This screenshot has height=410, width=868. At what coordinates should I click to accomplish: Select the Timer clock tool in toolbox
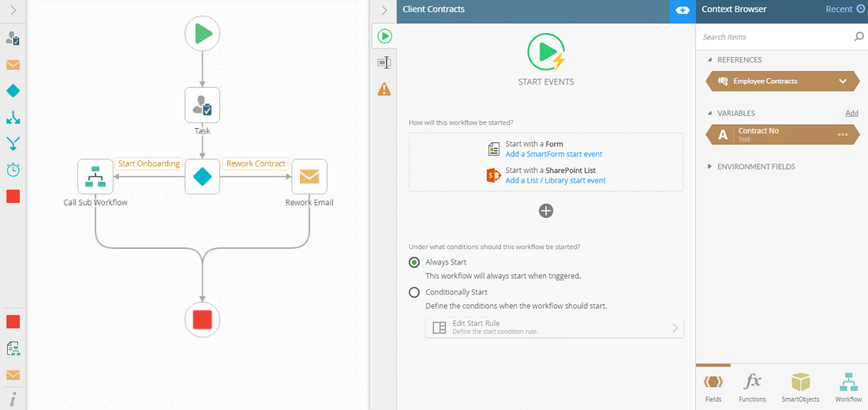click(x=13, y=169)
